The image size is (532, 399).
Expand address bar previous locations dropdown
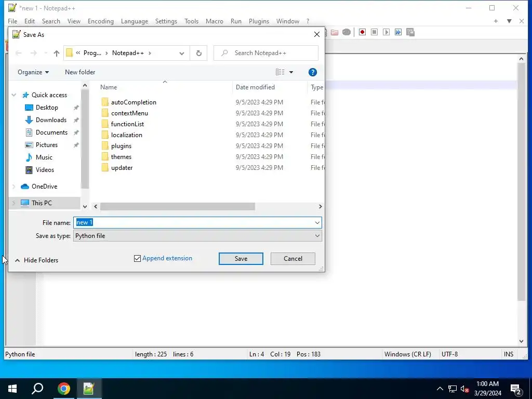point(182,54)
